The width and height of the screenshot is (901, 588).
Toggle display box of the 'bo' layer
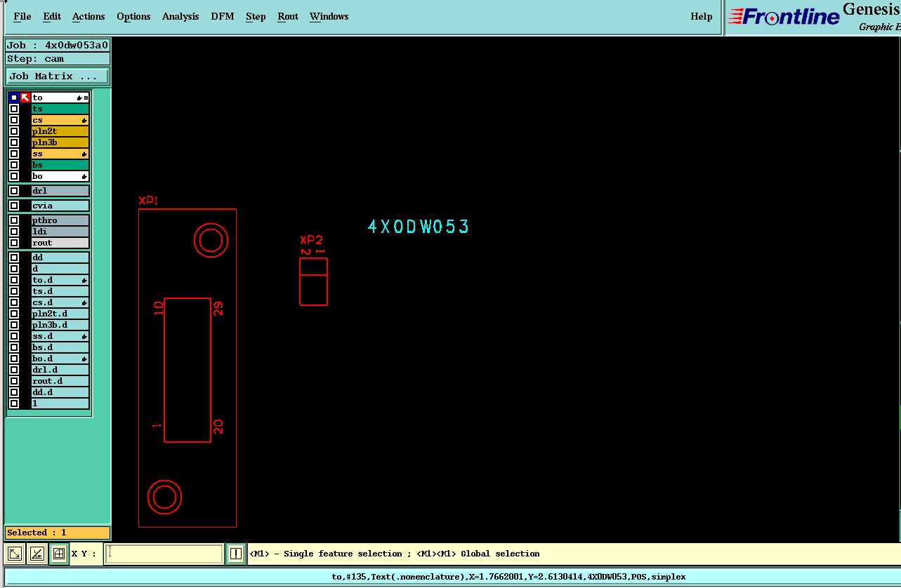click(14, 176)
